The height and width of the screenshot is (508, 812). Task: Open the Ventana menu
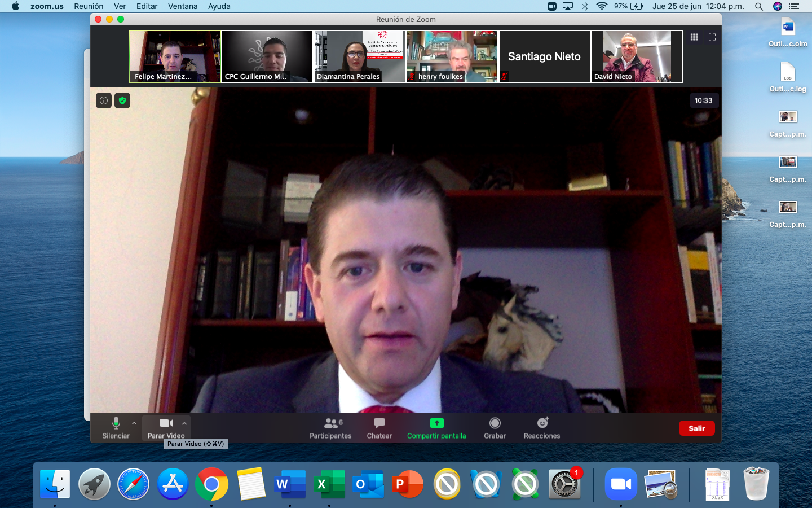[183, 6]
